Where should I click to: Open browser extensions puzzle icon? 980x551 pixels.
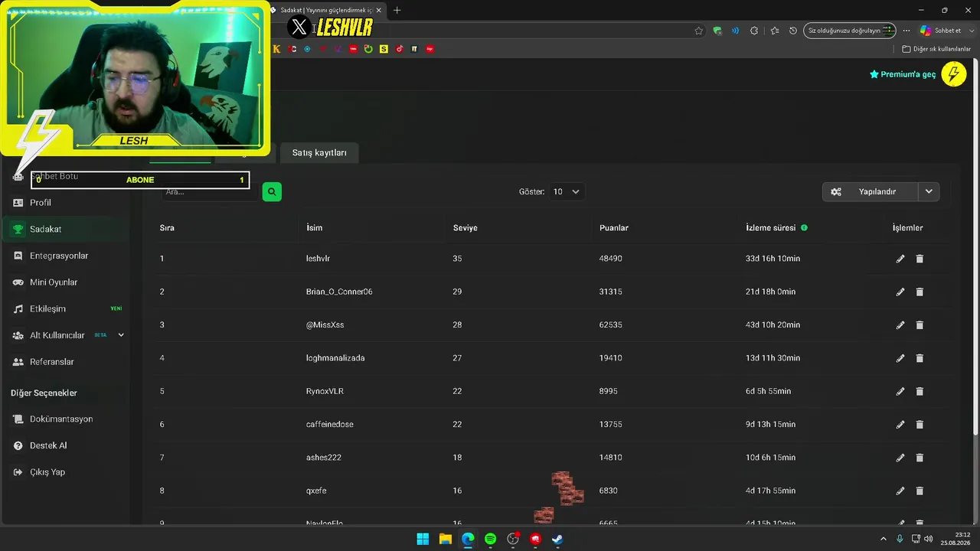[754, 31]
